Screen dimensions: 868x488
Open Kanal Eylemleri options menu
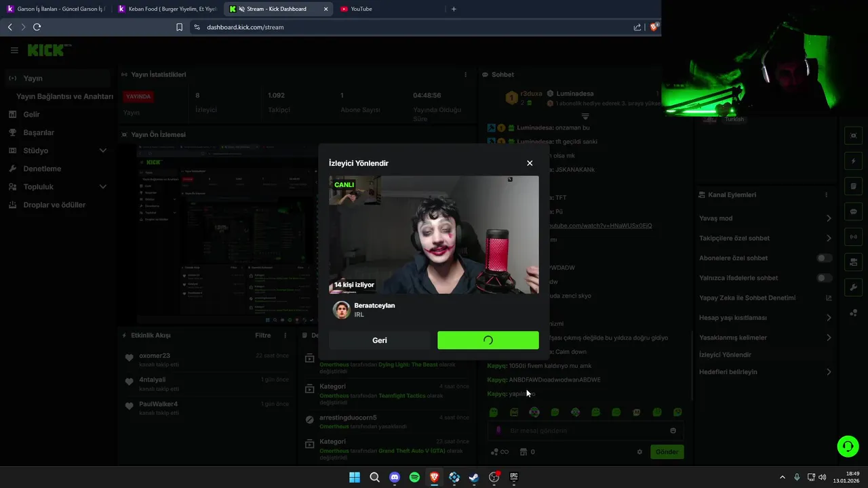pos(826,195)
